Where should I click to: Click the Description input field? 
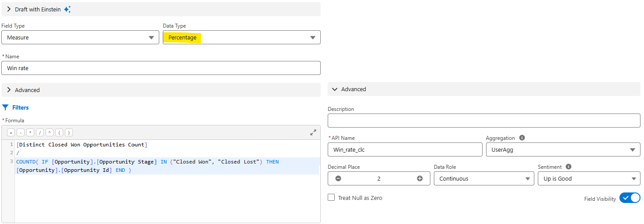click(x=483, y=121)
